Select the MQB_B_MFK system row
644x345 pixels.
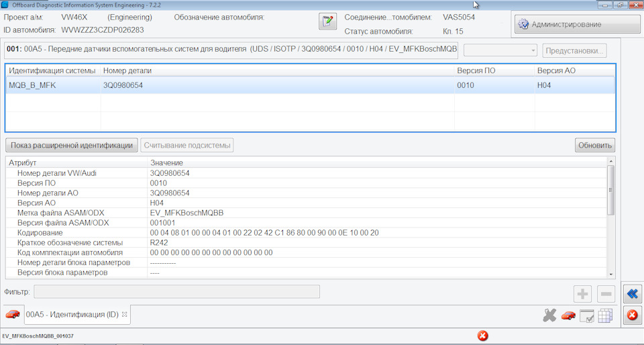[310, 85]
